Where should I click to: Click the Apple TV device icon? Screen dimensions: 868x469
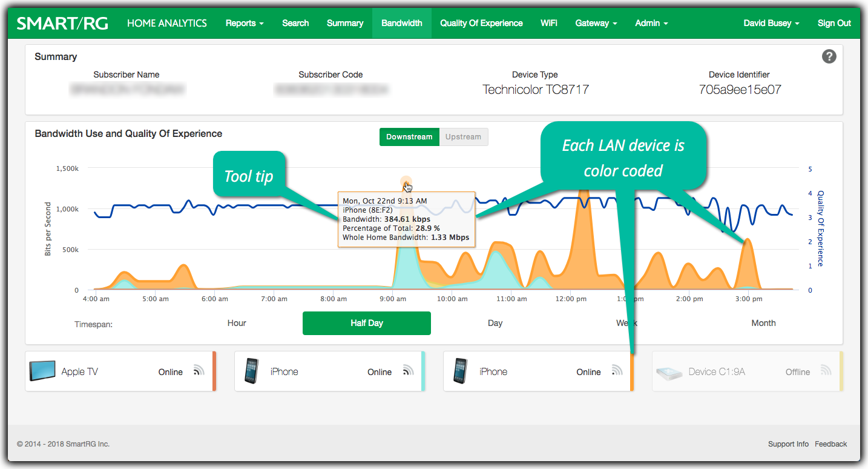click(x=42, y=371)
